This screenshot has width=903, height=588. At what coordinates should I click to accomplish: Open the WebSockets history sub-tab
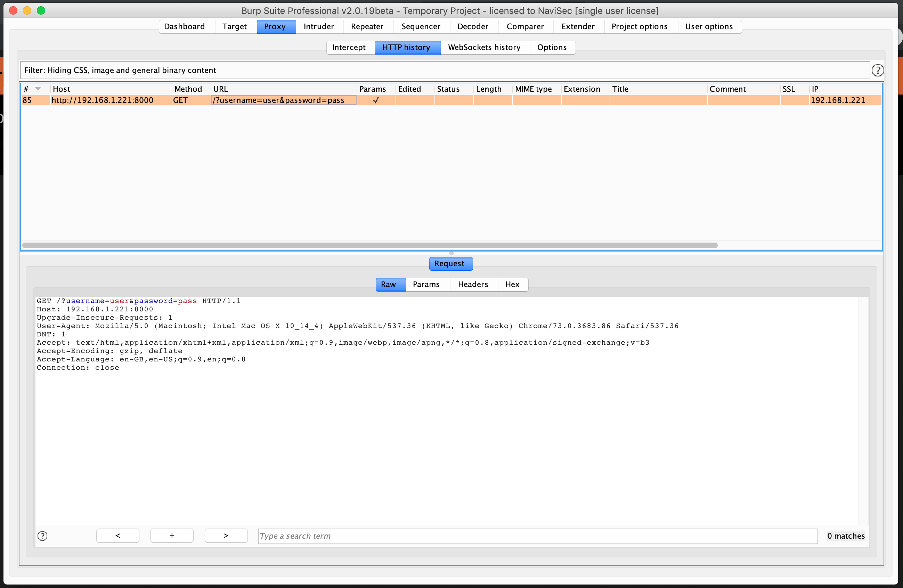click(x=484, y=47)
